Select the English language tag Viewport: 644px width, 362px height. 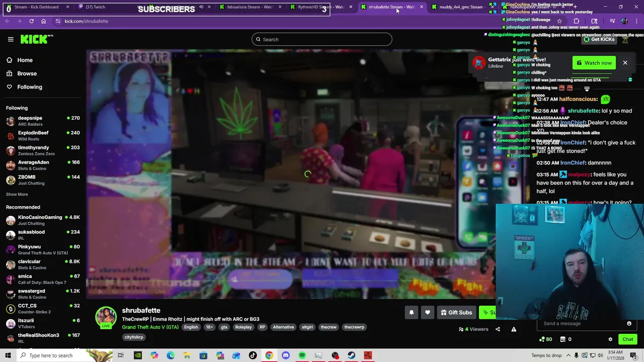point(191,327)
